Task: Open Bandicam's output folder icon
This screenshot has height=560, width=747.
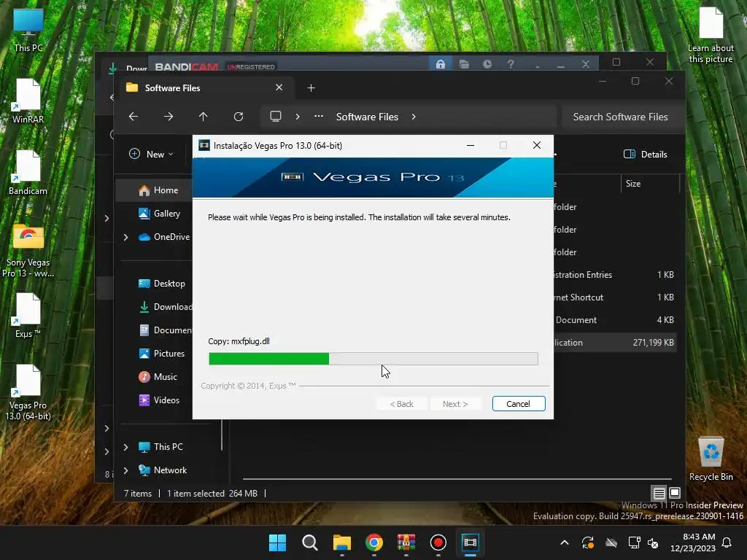Action: point(465,64)
